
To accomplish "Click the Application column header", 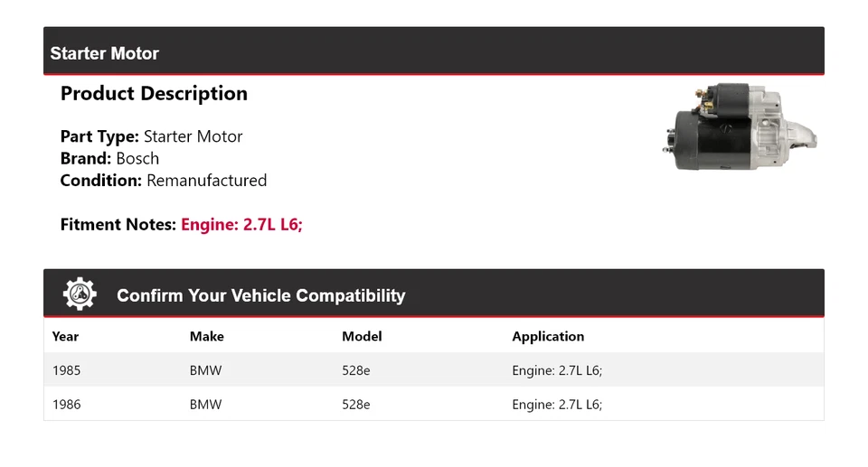I will [x=548, y=336].
